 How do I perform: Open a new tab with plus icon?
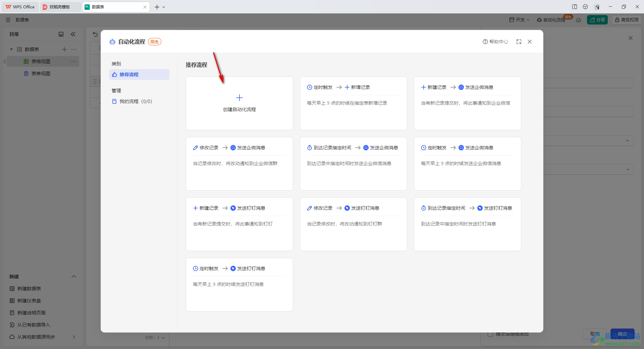pyautogui.click(x=157, y=7)
